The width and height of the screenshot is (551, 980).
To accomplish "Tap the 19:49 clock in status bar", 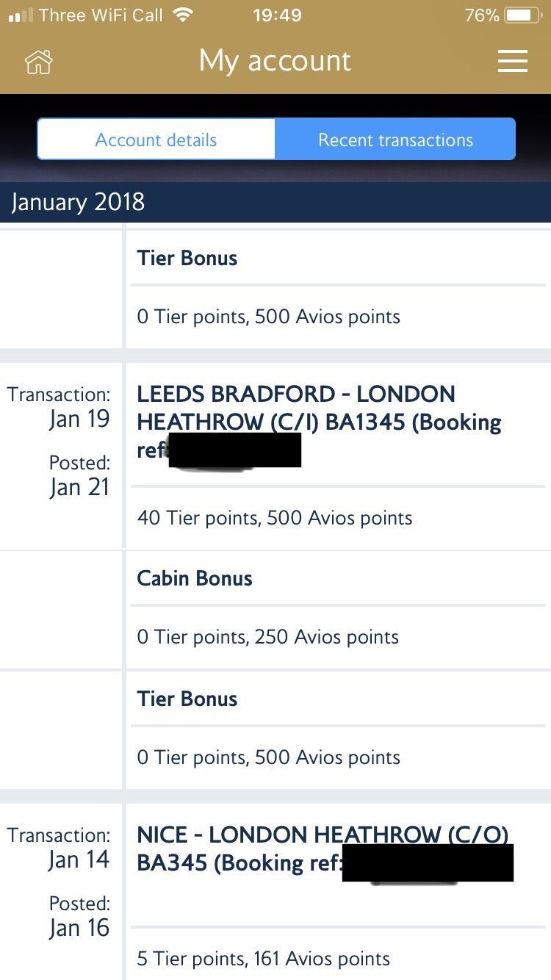I will (276, 15).
